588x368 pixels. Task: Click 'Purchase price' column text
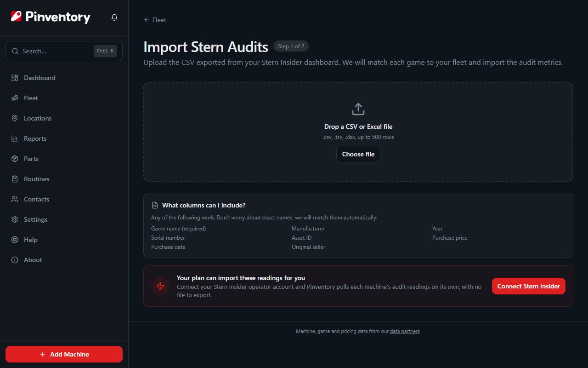(450, 238)
